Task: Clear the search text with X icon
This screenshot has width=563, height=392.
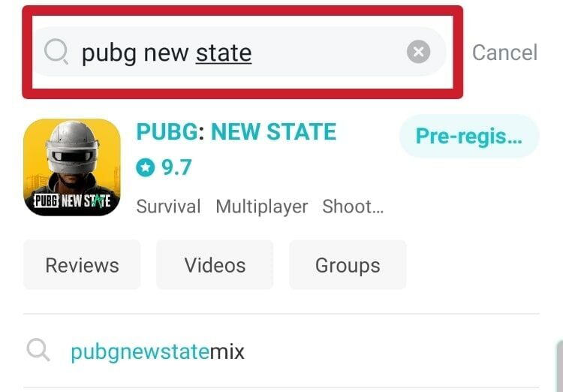Action: [x=418, y=52]
